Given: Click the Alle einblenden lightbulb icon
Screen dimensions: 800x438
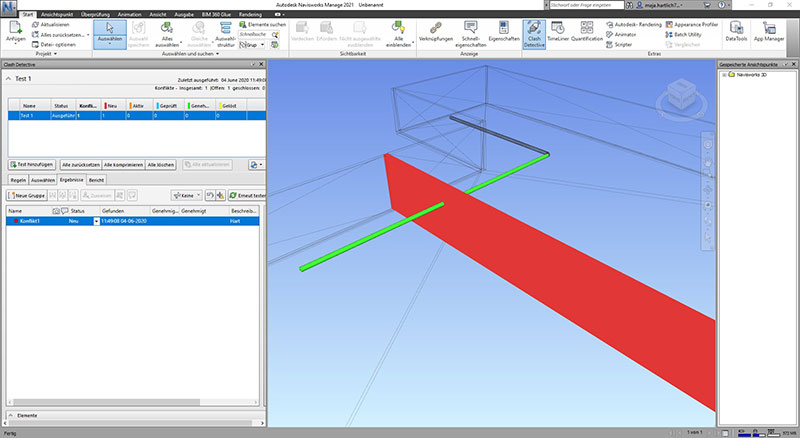Looking at the screenshot, I should tap(398, 28).
